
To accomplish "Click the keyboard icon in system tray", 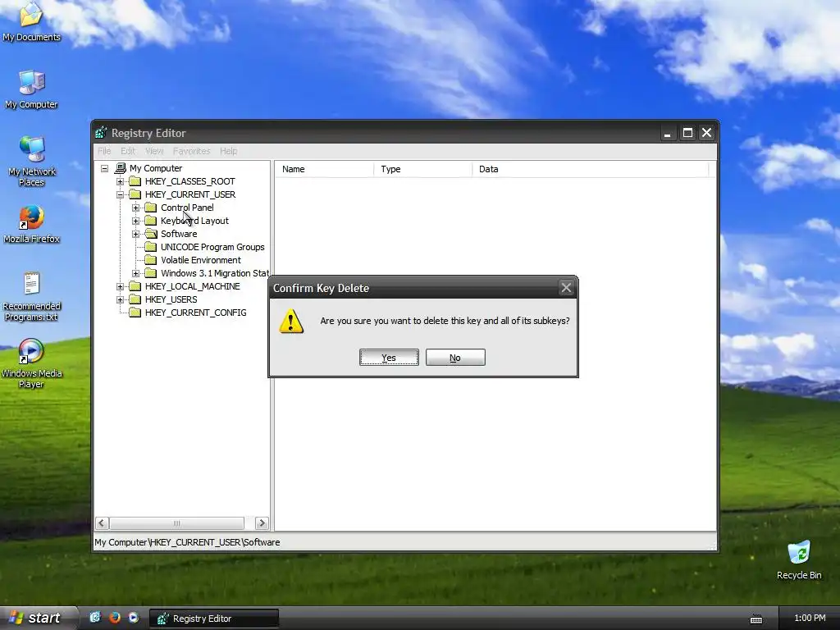I will (x=756, y=619).
